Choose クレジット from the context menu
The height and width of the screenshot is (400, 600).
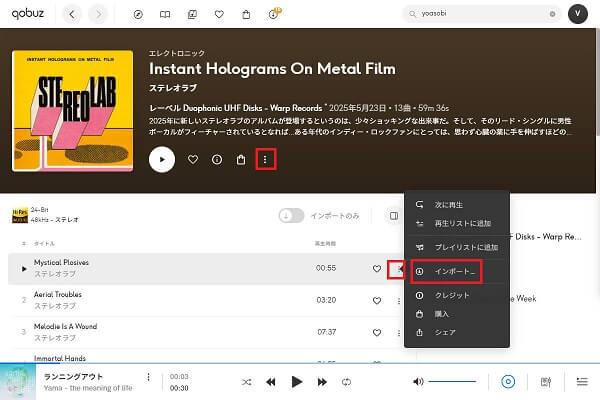(457, 295)
